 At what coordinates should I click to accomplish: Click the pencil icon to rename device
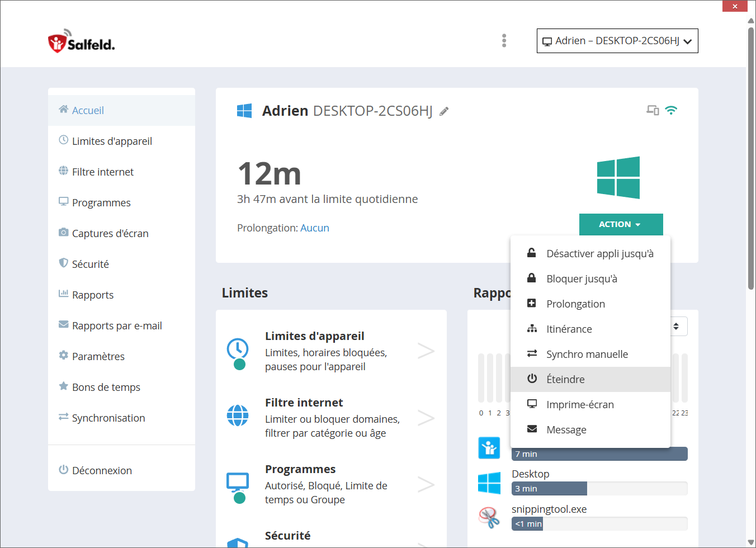point(444,111)
